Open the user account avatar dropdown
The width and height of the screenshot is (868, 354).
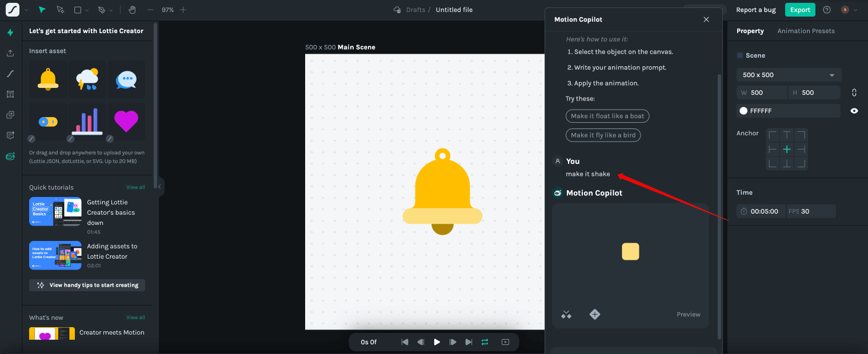click(x=849, y=10)
